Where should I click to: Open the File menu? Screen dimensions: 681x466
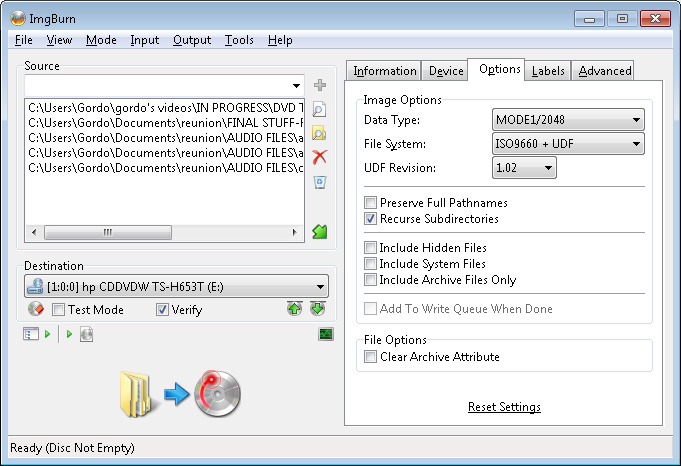tap(23, 40)
